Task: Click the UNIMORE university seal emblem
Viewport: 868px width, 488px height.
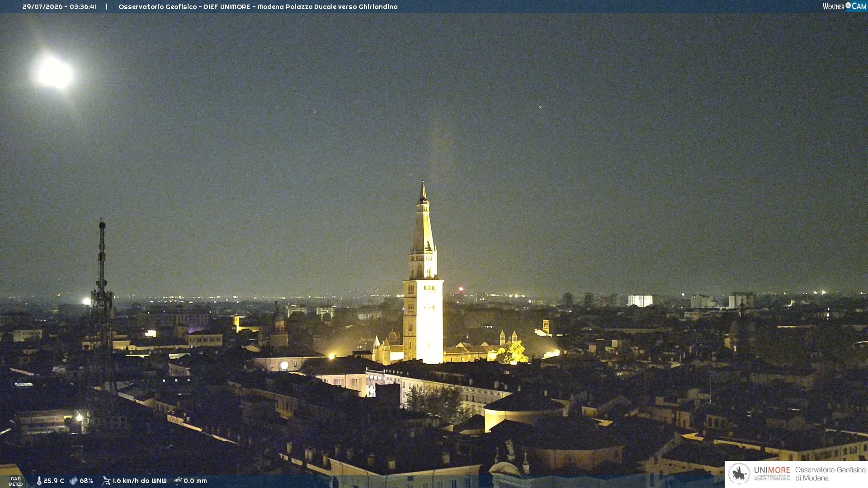Action: point(739,474)
